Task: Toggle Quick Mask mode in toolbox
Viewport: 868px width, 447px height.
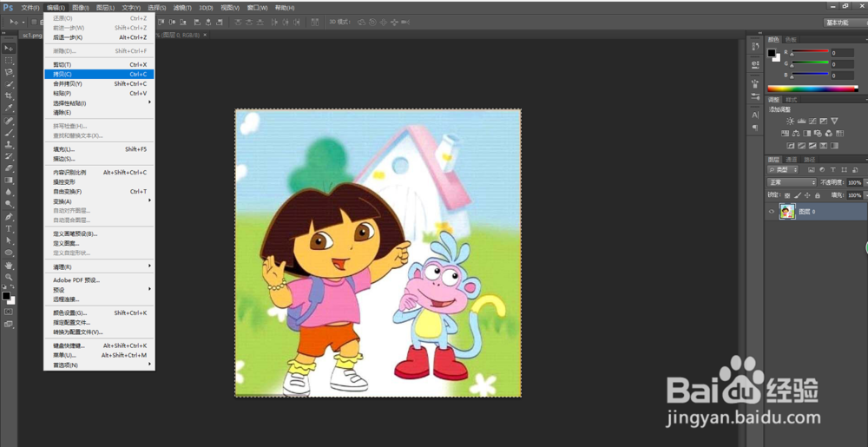Action: click(x=9, y=312)
